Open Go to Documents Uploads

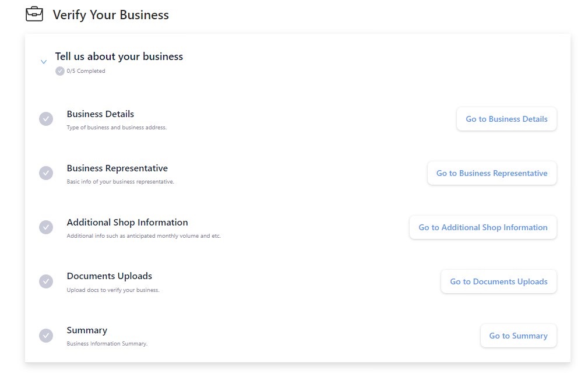click(498, 281)
